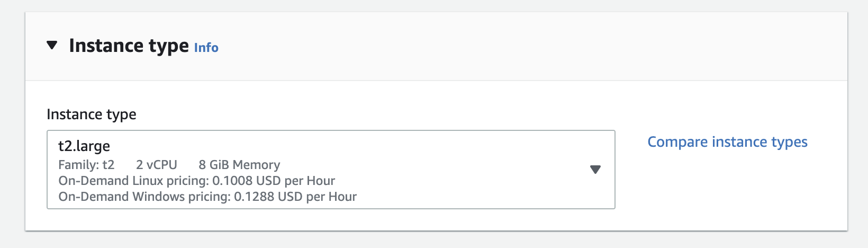Click the dropdown arrow in the instance selector
Viewport: 868px width, 248px height.
coord(595,170)
